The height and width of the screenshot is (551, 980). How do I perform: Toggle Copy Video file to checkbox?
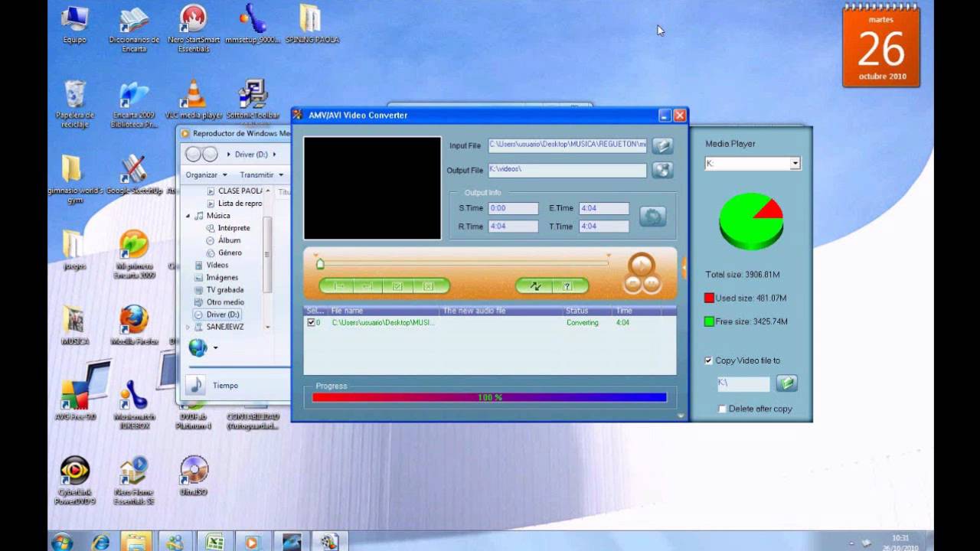point(708,360)
